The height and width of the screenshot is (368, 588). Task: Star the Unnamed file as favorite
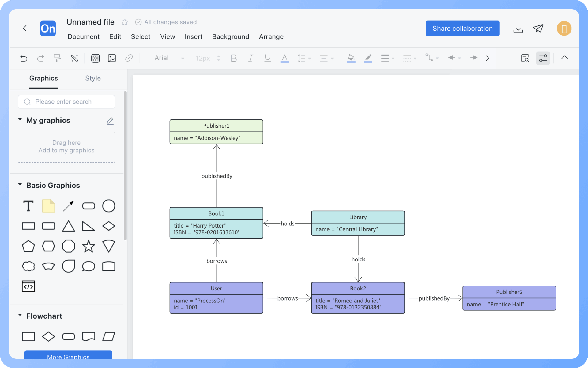[125, 22]
